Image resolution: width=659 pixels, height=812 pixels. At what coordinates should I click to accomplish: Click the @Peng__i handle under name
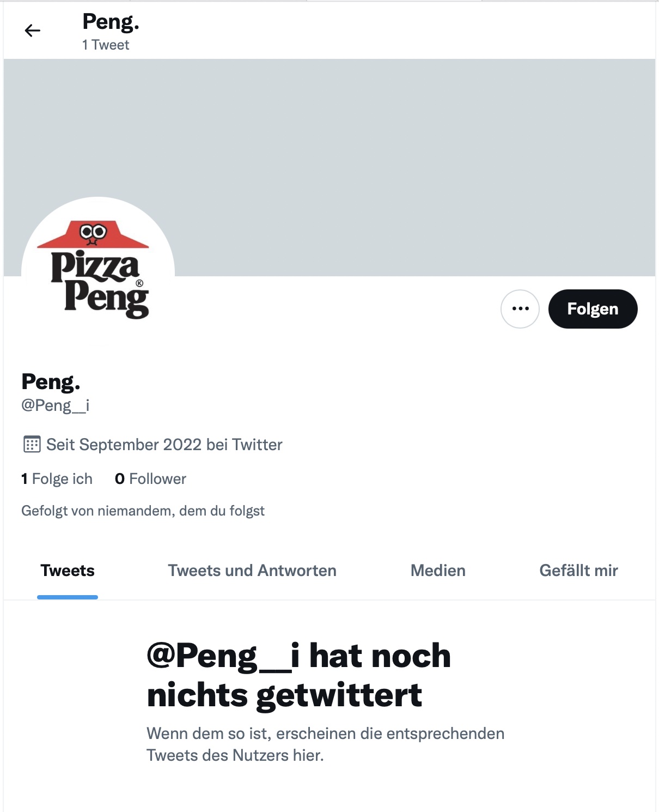[55, 405]
